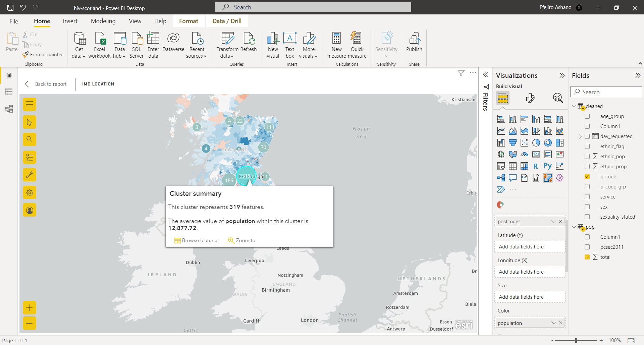Viewport: 644px width, 345px height.
Task: Open the map search tool
Action: [30, 139]
